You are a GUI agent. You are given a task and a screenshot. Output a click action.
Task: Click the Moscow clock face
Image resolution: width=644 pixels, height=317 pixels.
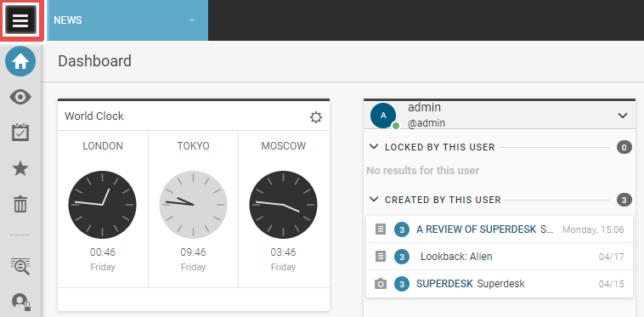[x=284, y=205]
